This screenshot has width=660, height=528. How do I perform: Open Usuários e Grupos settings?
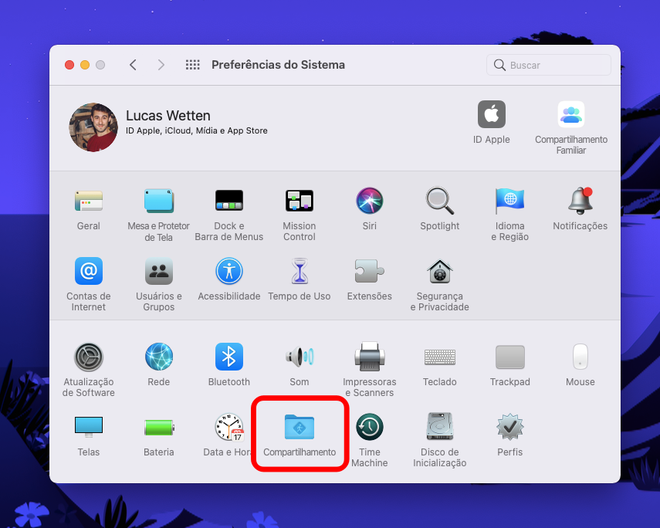159,271
